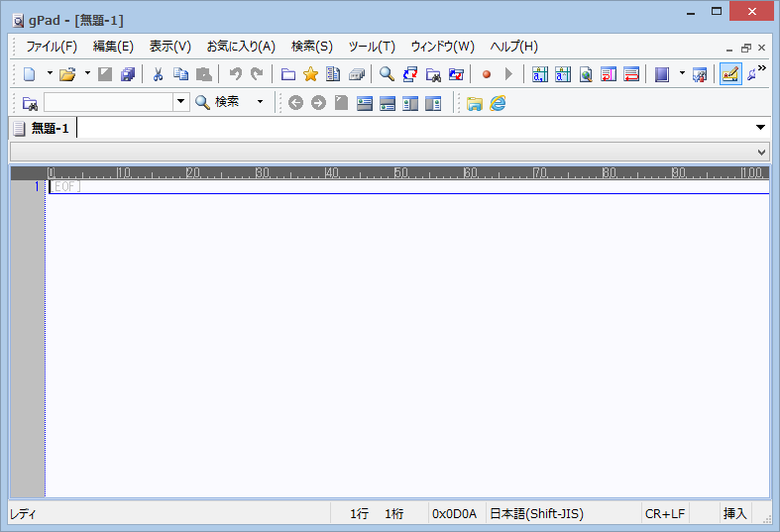The height and width of the screenshot is (532, 780).
Task: Click the Copy icon in toolbar
Action: pyautogui.click(x=180, y=74)
